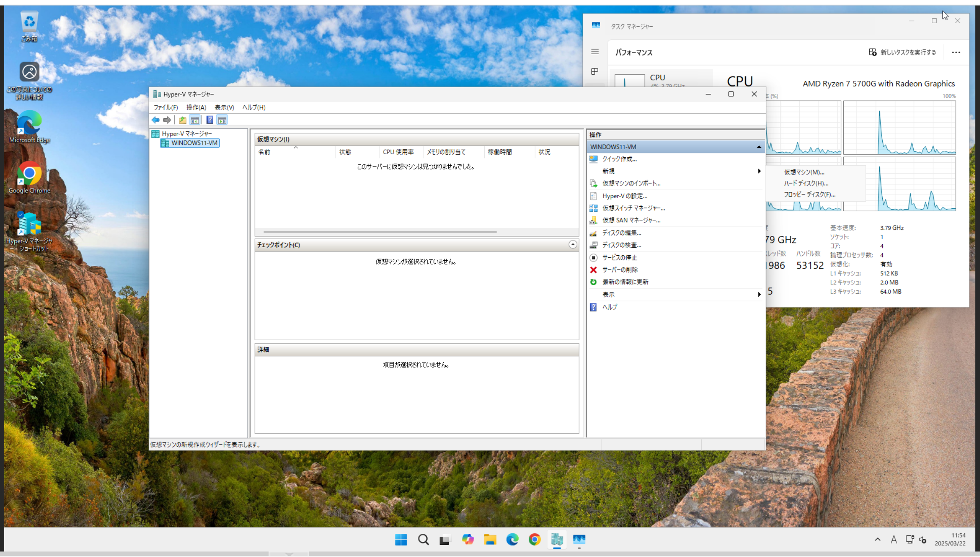Click サービスの停止 action
This screenshot has width=980, height=557.
619,257
